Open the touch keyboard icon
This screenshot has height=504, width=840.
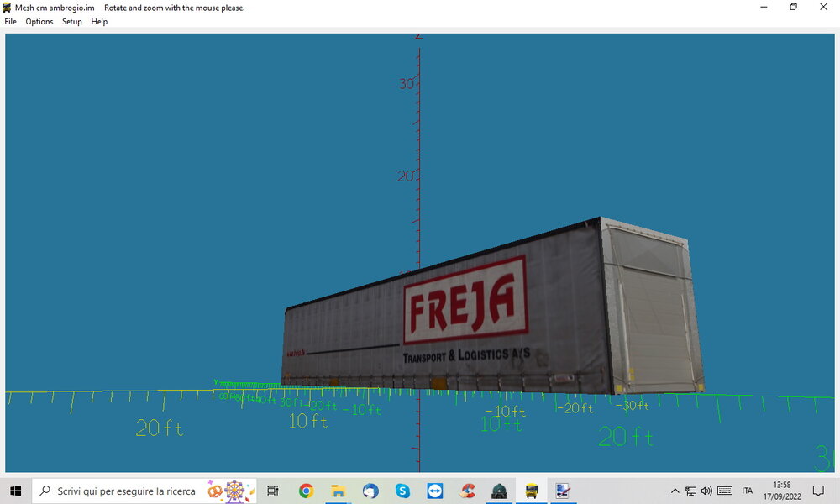point(725,491)
